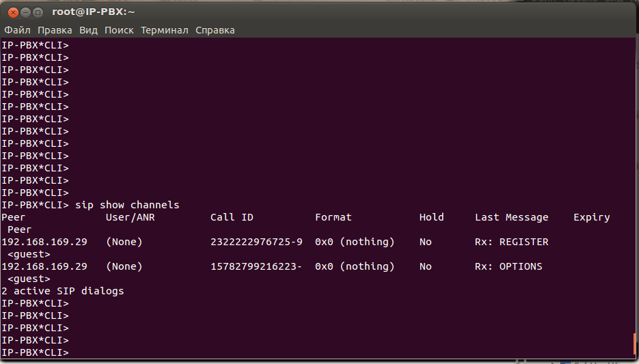Click the 'Expiry' column header
This screenshot has width=639, height=364.
tap(591, 217)
